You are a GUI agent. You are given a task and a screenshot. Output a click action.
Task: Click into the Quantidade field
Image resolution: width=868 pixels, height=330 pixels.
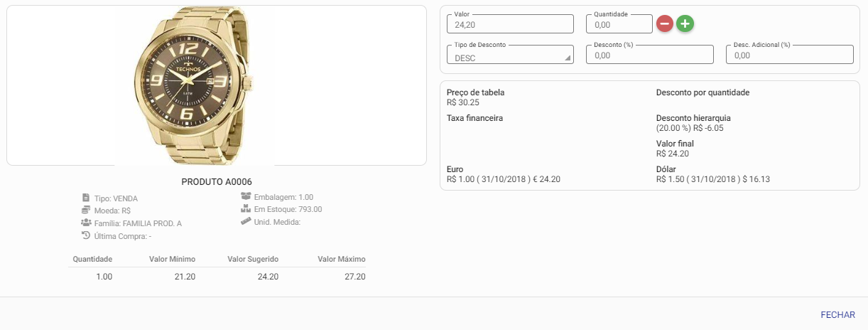(x=618, y=24)
